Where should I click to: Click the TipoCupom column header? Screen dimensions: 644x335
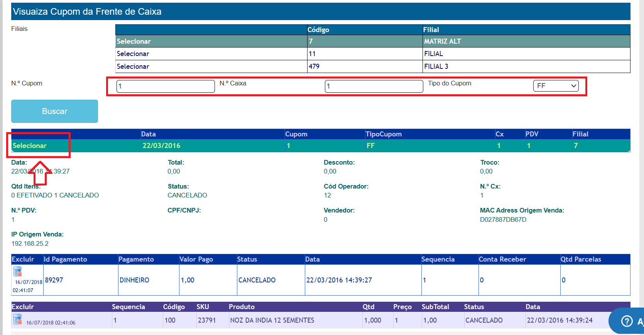pyautogui.click(x=384, y=134)
